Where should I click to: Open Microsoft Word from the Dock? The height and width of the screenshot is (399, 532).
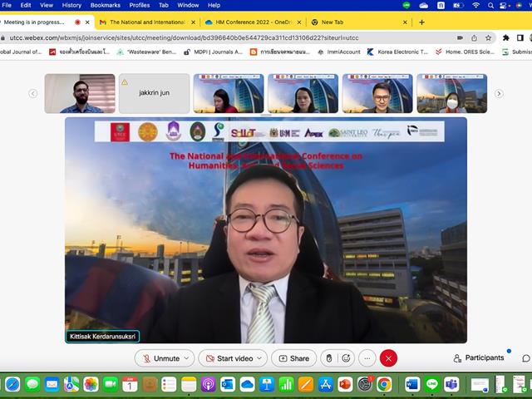coord(412,384)
